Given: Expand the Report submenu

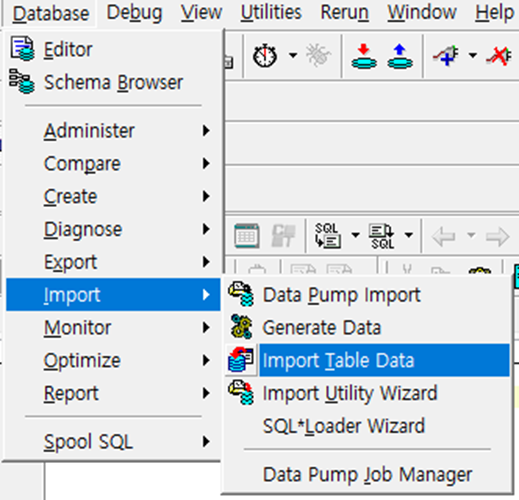Looking at the screenshot, I should click(x=113, y=393).
